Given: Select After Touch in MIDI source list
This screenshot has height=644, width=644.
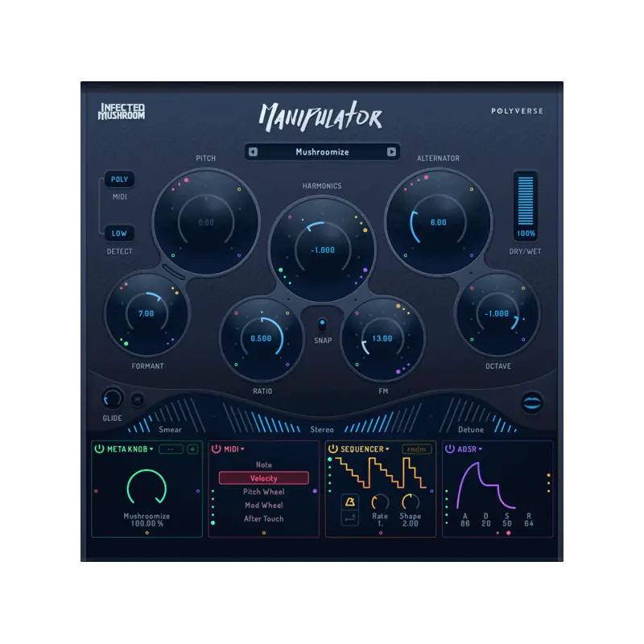Looking at the screenshot, I should 264,518.
